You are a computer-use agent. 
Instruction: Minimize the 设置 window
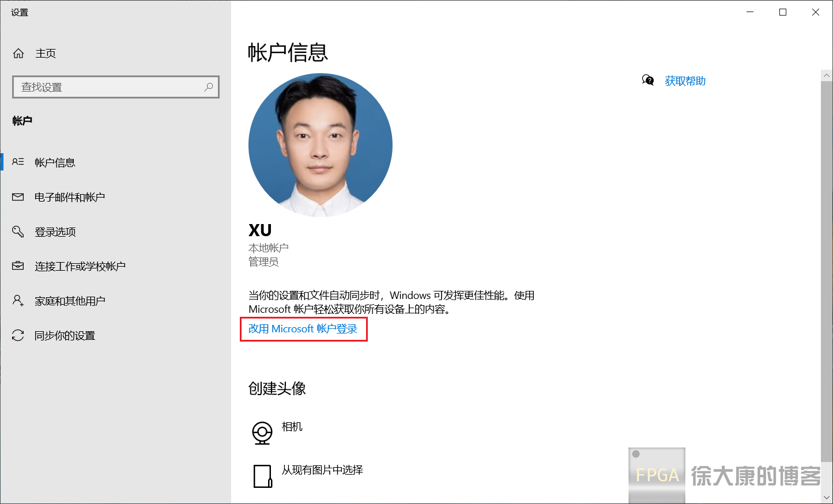(750, 12)
